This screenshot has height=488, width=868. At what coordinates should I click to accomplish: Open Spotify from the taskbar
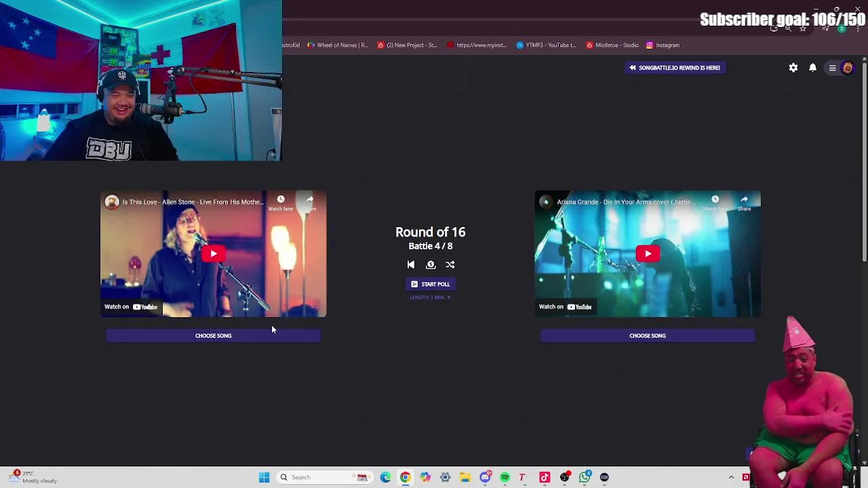tap(505, 477)
